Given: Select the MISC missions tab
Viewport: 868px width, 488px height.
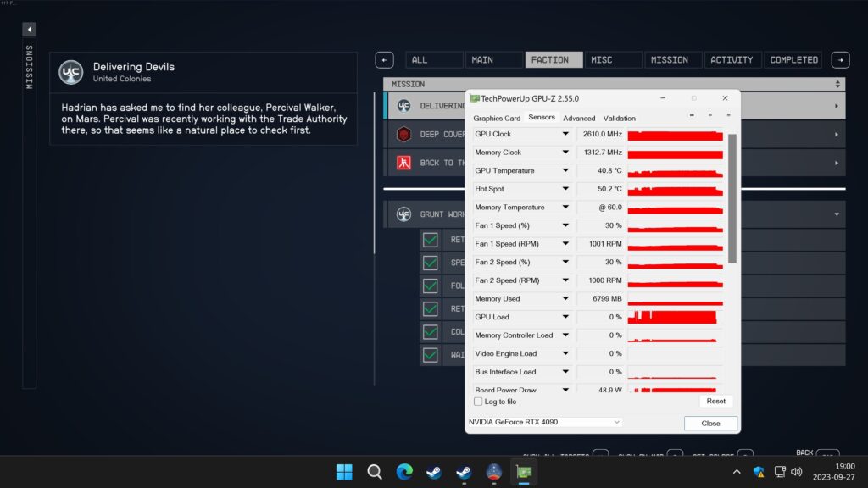Looking at the screenshot, I should click(614, 60).
